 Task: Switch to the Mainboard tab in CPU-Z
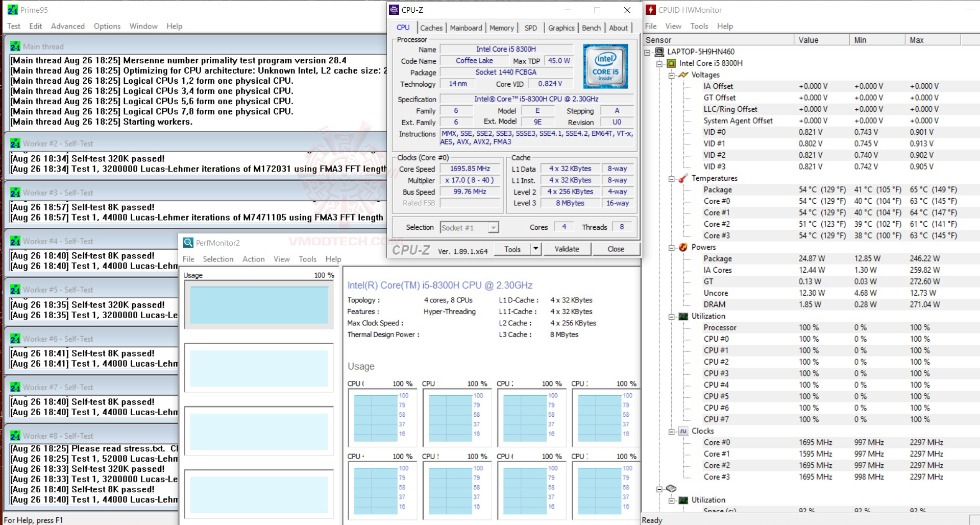click(x=466, y=28)
